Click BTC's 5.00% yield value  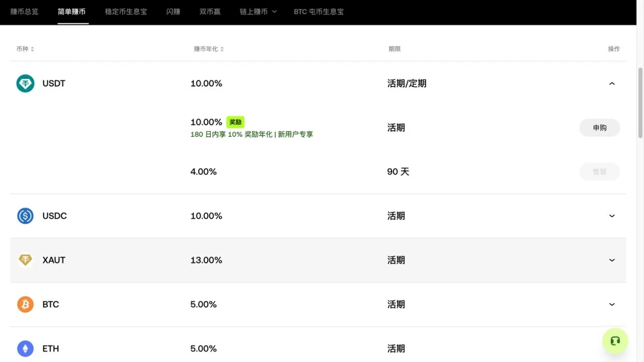(203, 305)
